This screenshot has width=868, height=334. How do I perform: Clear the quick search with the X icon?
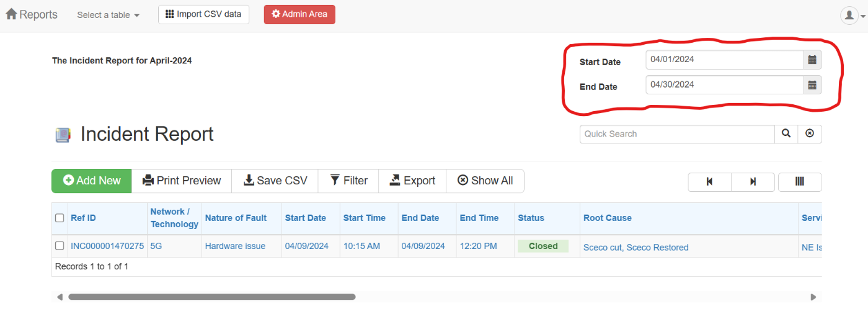(810, 134)
